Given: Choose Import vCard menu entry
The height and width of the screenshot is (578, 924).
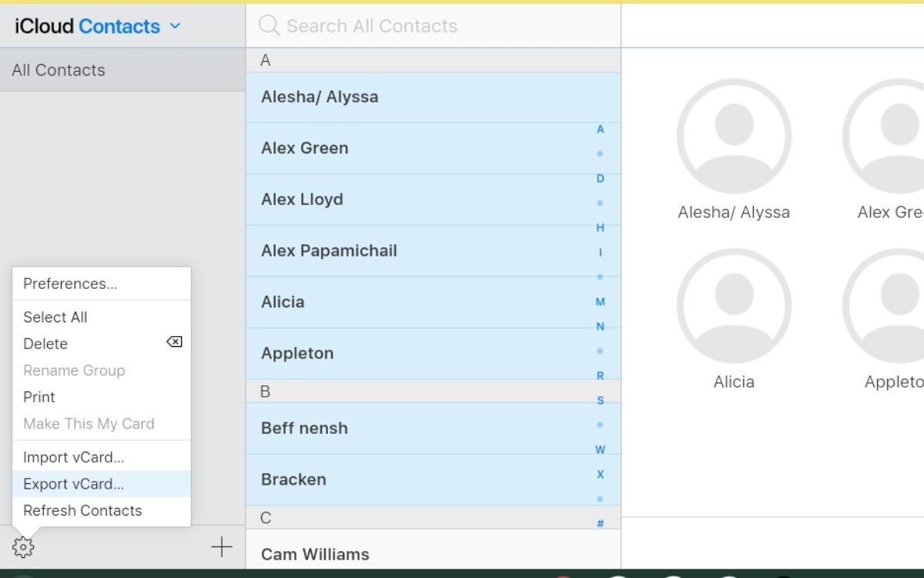Looking at the screenshot, I should click(x=73, y=457).
